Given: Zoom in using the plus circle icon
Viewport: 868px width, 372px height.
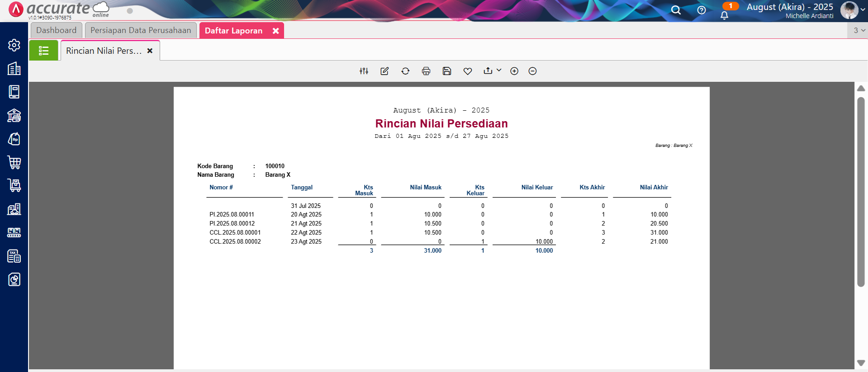Looking at the screenshot, I should [x=514, y=71].
